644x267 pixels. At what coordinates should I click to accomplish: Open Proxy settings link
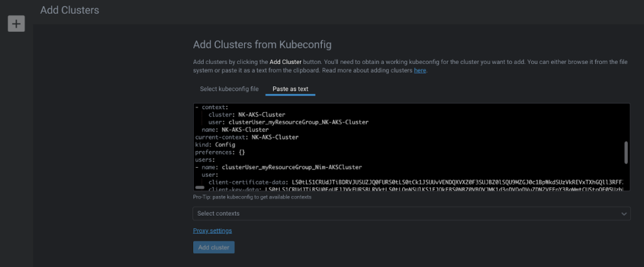point(212,231)
